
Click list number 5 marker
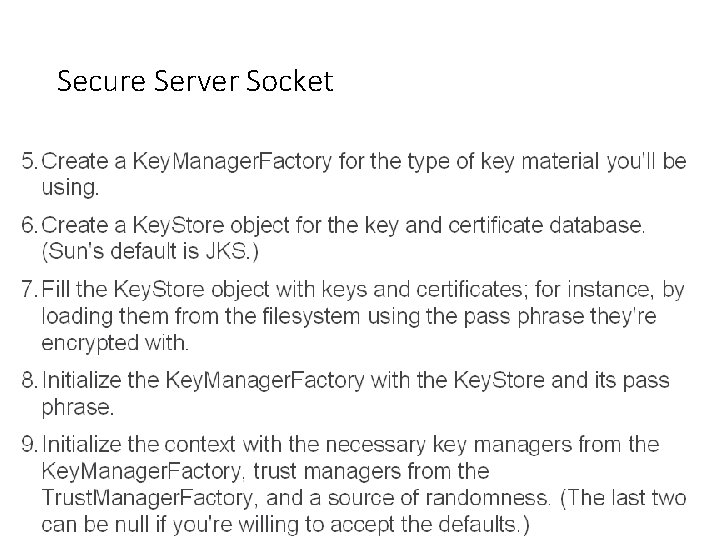(29, 161)
